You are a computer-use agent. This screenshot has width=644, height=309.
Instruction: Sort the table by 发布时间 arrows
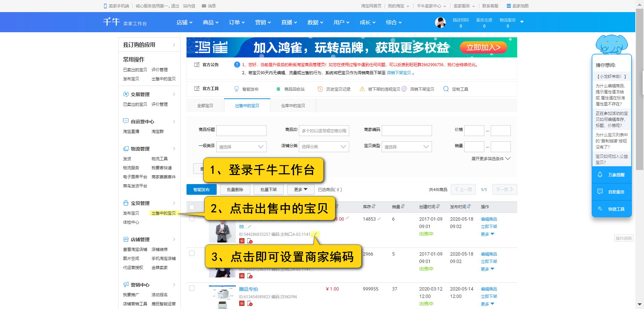(469, 207)
